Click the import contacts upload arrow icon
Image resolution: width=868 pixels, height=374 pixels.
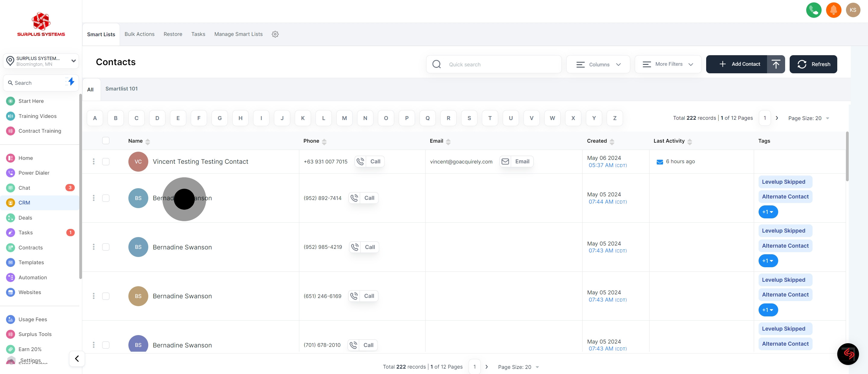coord(776,64)
